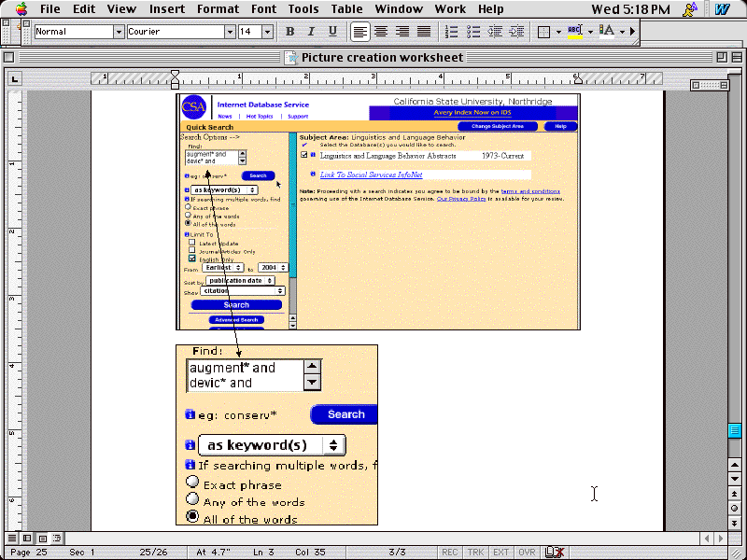The width and height of the screenshot is (747, 560).
Task: Select 'All of the words' radio in the enlarged lower picture
Action: coord(192,516)
